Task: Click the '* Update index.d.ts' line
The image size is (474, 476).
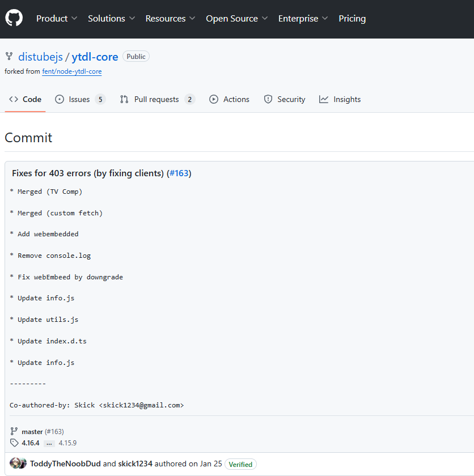Action: [x=48, y=341]
